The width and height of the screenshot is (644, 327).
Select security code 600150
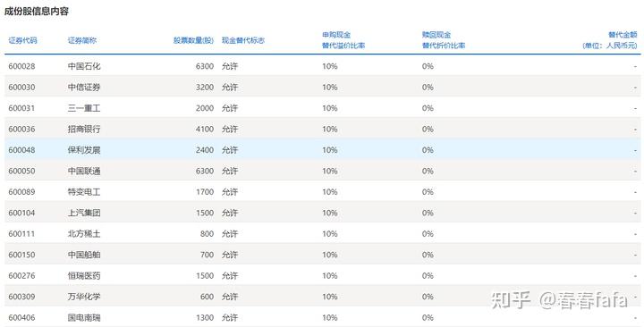click(21, 255)
